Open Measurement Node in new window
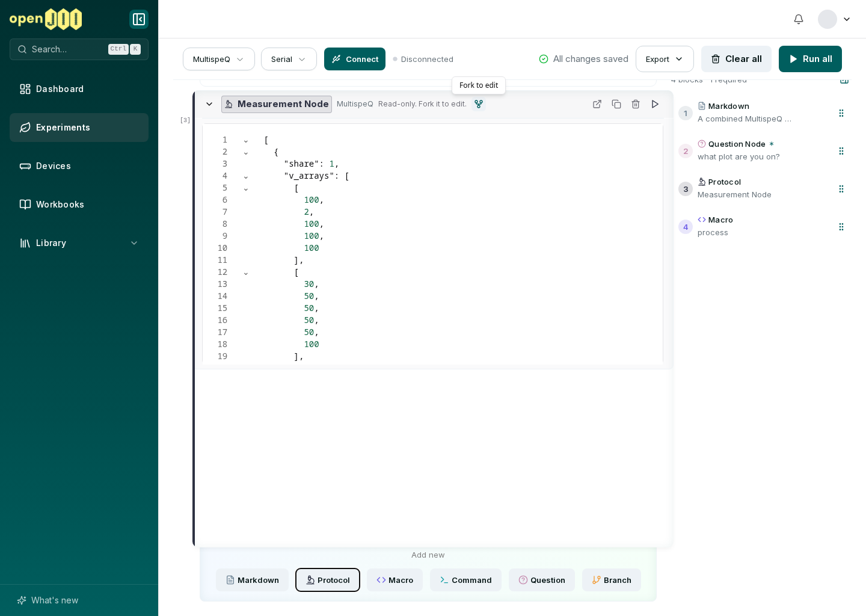Image resolution: width=866 pixels, height=616 pixels. (x=597, y=104)
